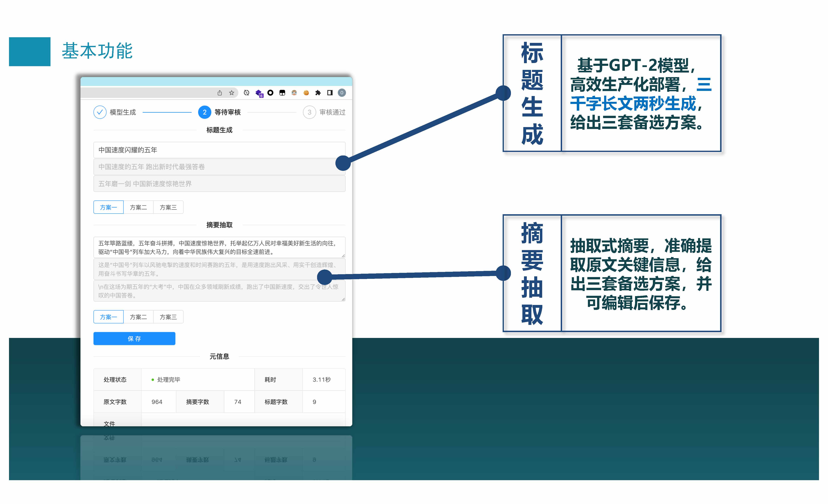Image resolution: width=828 pixels, height=504 pixels.
Task: Click the vertical 摘要抽取 callout label
Action: [532, 273]
